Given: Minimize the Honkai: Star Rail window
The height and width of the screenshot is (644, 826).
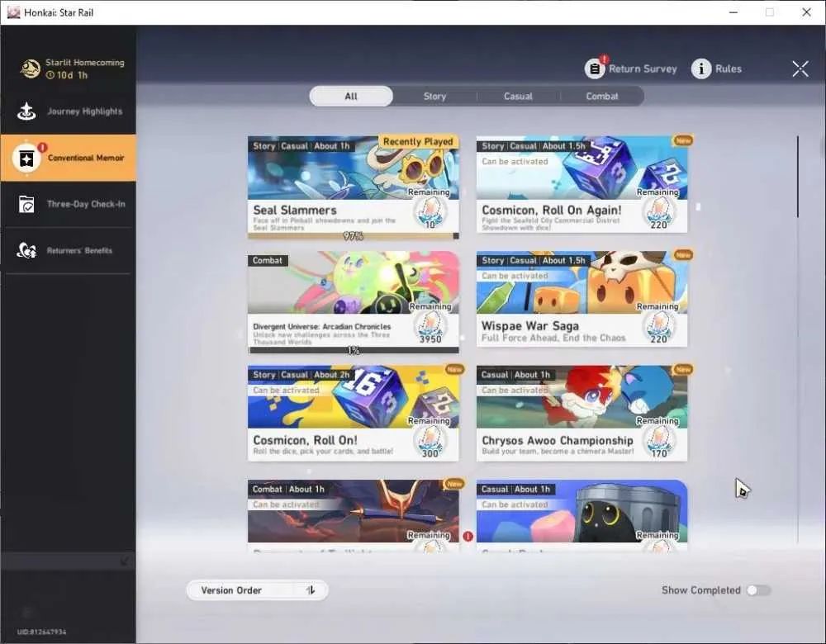Looking at the screenshot, I should (x=733, y=12).
